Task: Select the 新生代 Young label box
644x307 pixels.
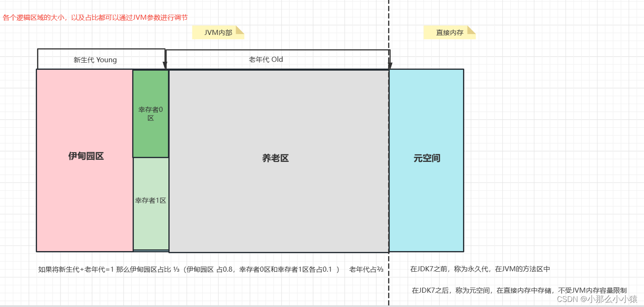Action: 101,59
